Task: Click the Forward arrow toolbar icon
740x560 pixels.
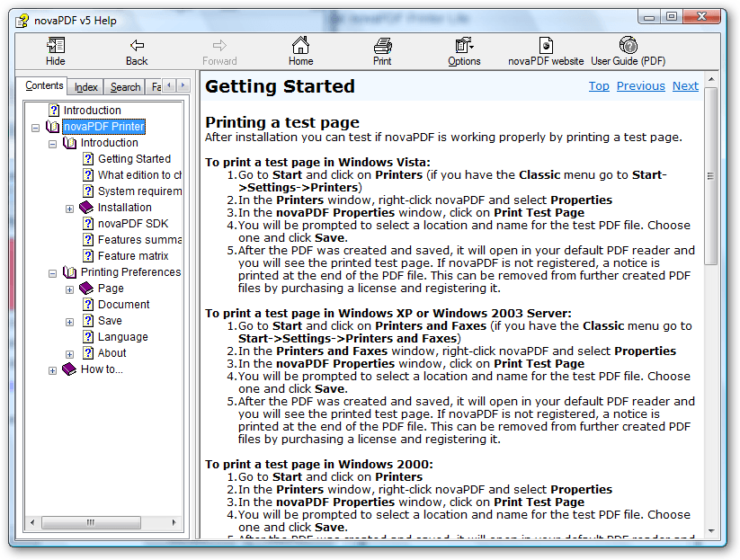Action: coord(219,46)
